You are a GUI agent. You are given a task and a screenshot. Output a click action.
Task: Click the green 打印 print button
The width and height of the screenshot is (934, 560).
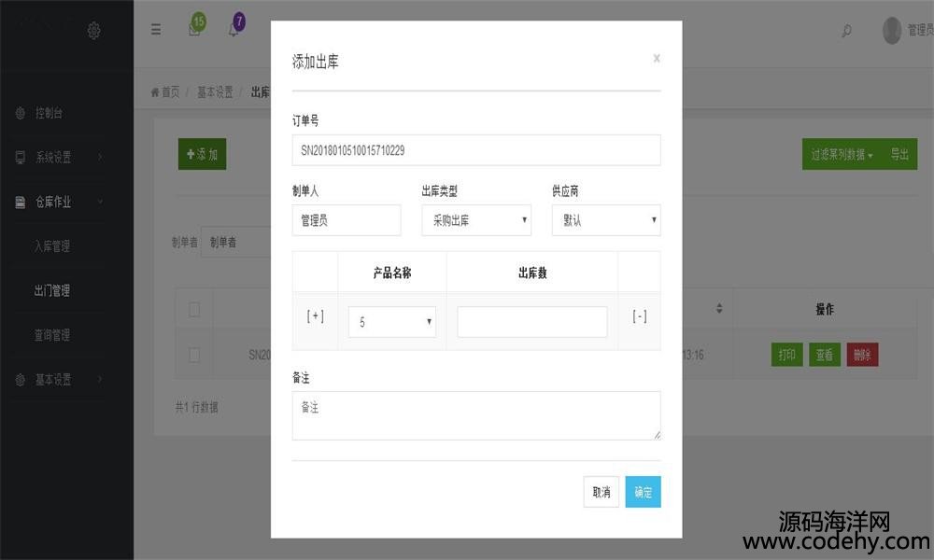coord(786,355)
